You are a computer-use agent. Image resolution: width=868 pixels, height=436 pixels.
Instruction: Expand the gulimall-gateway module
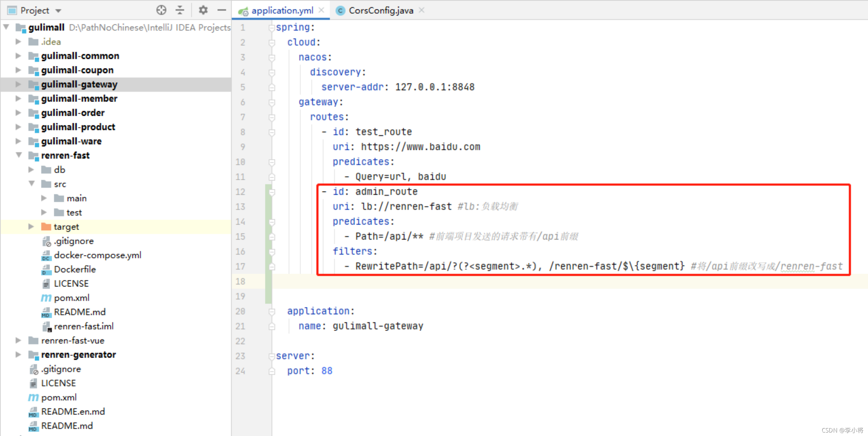[x=19, y=84]
